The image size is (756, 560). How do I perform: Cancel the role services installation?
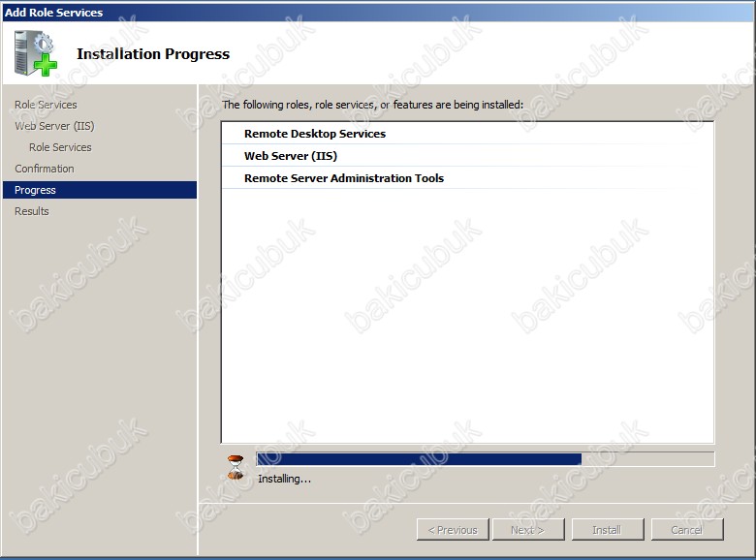pos(686,530)
